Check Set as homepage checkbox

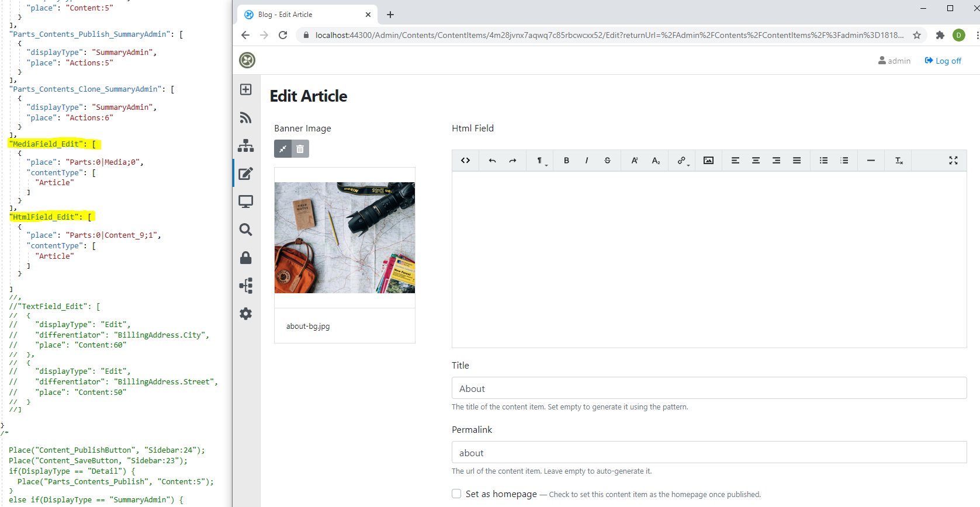pos(456,494)
